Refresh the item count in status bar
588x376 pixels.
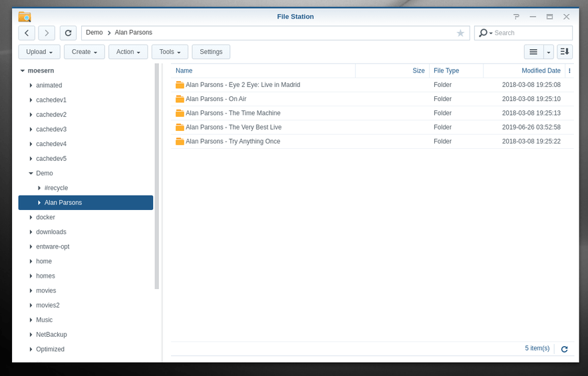point(564,349)
